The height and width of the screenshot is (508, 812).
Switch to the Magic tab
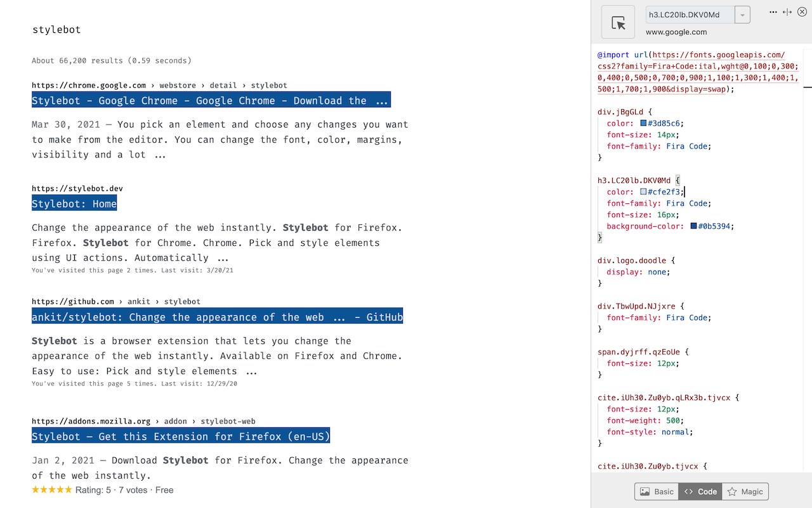click(x=745, y=491)
